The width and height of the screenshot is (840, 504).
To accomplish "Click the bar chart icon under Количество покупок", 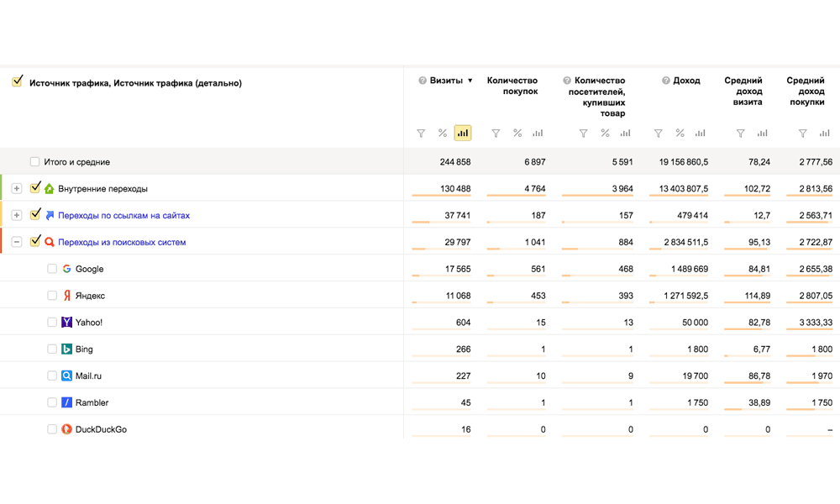I will click(x=538, y=133).
